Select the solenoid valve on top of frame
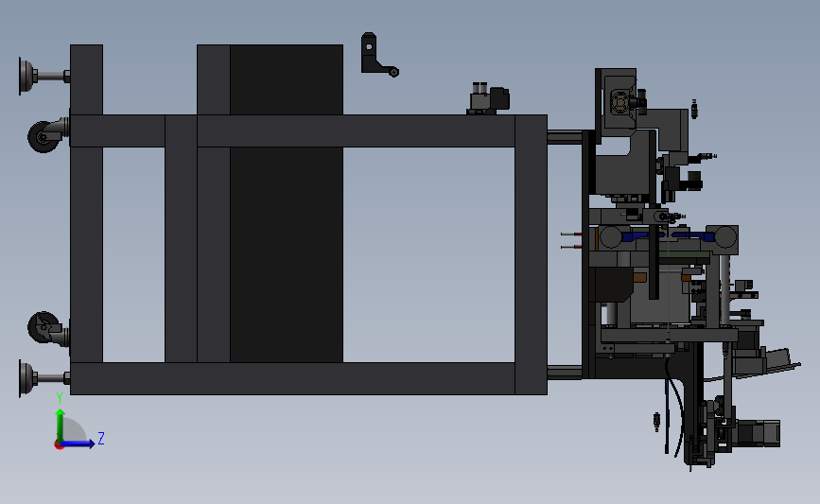The width and height of the screenshot is (820, 504). [488, 98]
